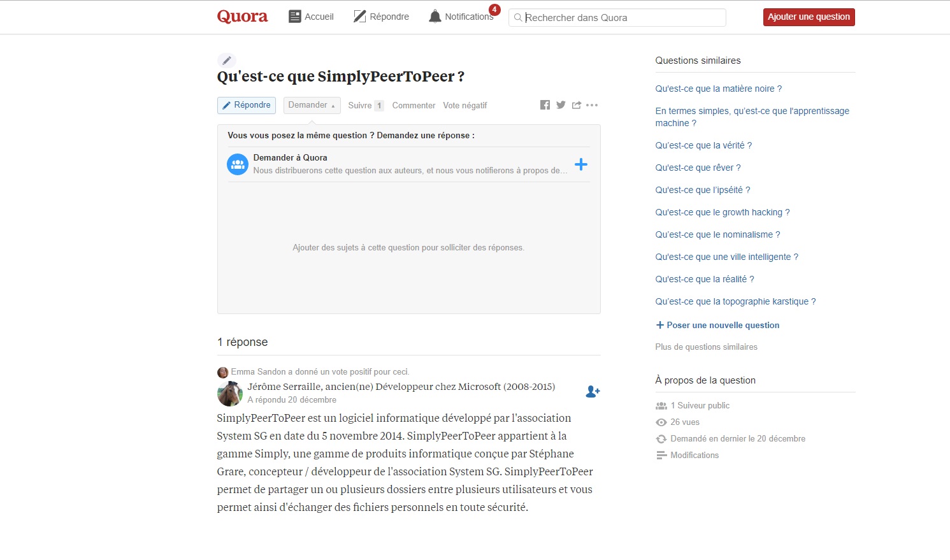
Task: Open Qu'est-ce que la matière noire ?
Action: click(x=718, y=89)
